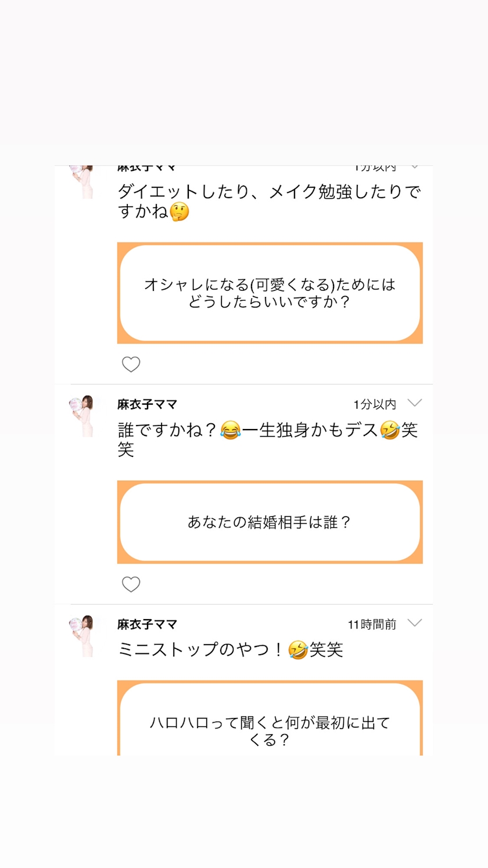488x868 pixels.
Task: Click the laughing emoji in the ミニストップ answer
Action: pos(298,649)
